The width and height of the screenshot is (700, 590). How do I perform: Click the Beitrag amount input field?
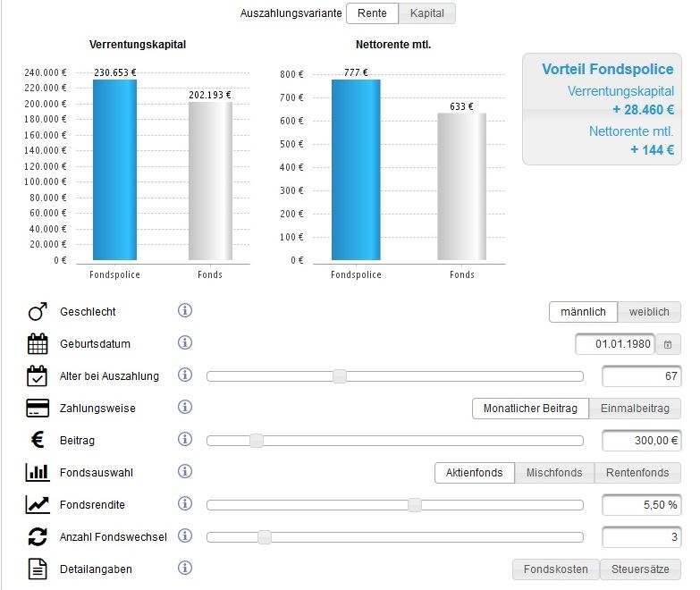pyautogui.click(x=641, y=441)
